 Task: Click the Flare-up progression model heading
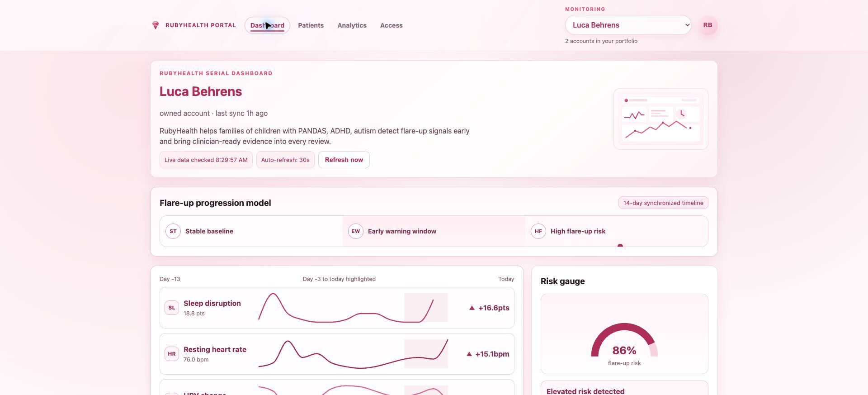coord(215,203)
